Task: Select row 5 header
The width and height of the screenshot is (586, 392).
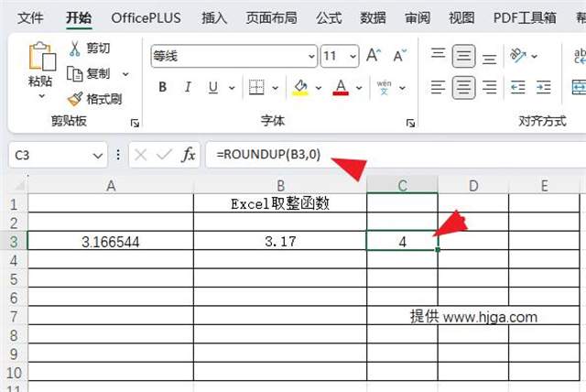Action: click(x=14, y=278)
